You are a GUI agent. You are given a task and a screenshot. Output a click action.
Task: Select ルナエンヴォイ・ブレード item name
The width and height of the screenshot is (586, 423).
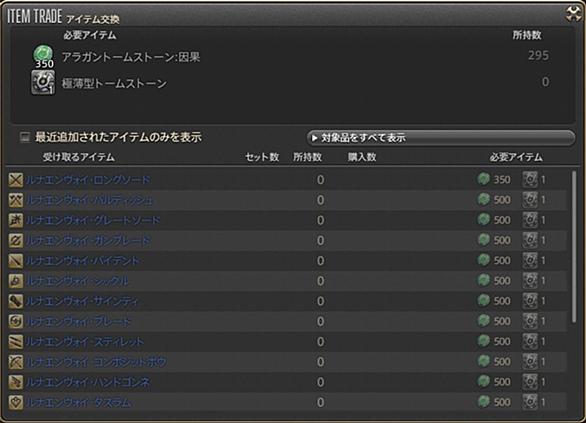[78, 321]
